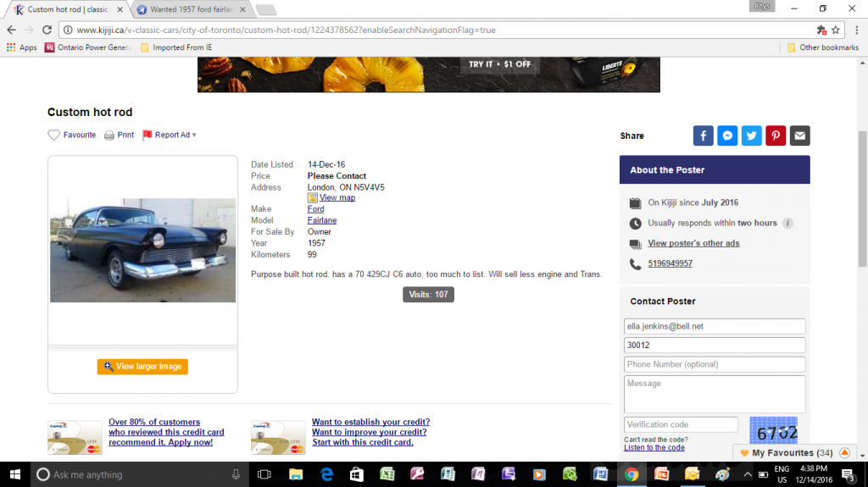Bookmark page with star icon
The height and width of the screenshot is (487, 868).
coord(836,30)
